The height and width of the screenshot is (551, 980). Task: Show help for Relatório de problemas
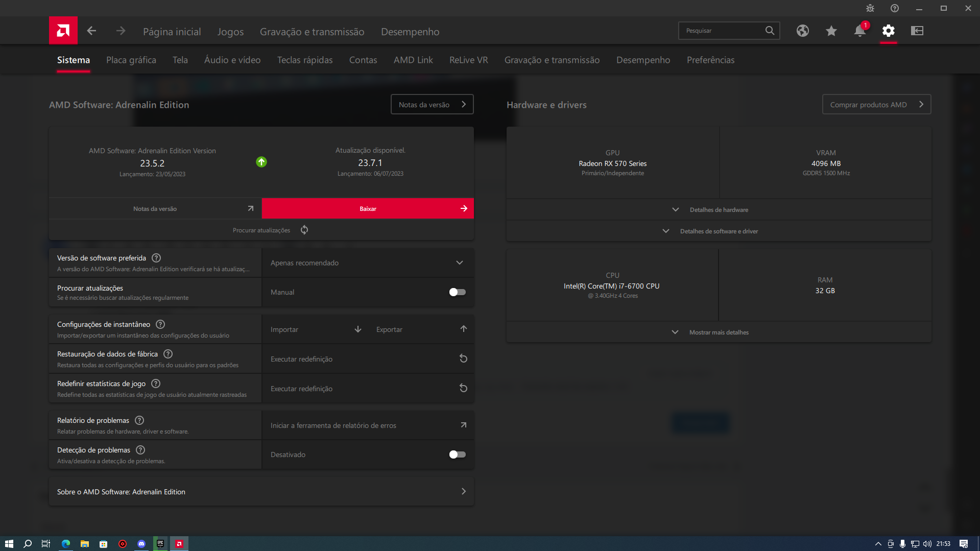point(139,420)
